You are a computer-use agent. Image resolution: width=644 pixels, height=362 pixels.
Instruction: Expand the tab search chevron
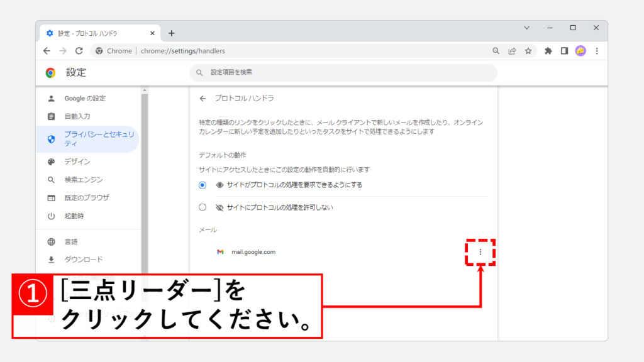526,28
